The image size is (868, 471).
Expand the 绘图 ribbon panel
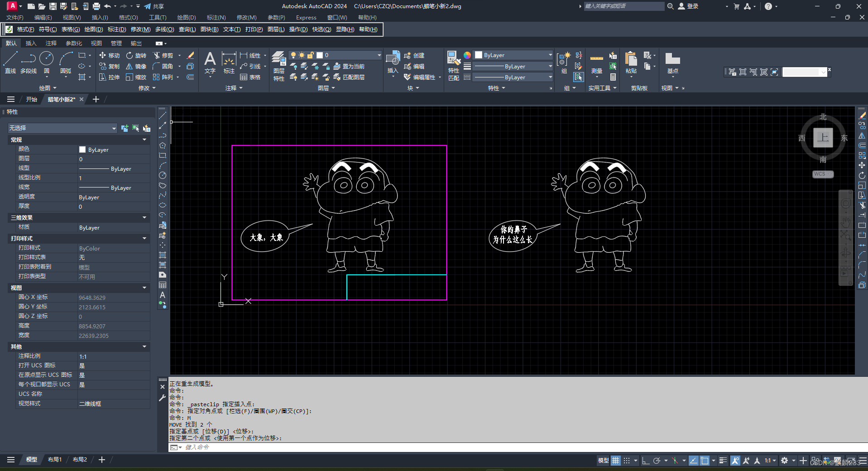(48, 88)
